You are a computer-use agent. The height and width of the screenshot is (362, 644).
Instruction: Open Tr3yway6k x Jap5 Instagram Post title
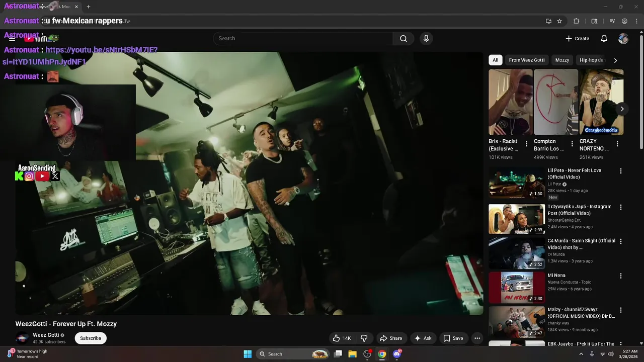click(x=580, y=210)
